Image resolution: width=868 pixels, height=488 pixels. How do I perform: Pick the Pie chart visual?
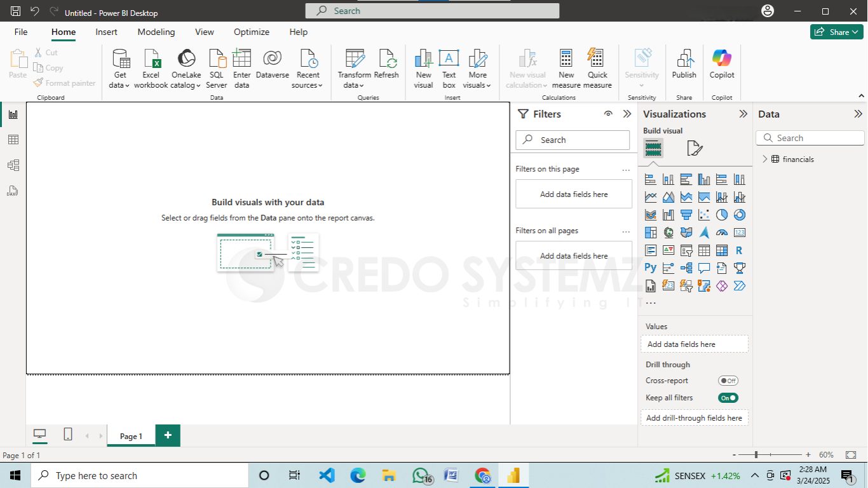[x=722, y=215]
